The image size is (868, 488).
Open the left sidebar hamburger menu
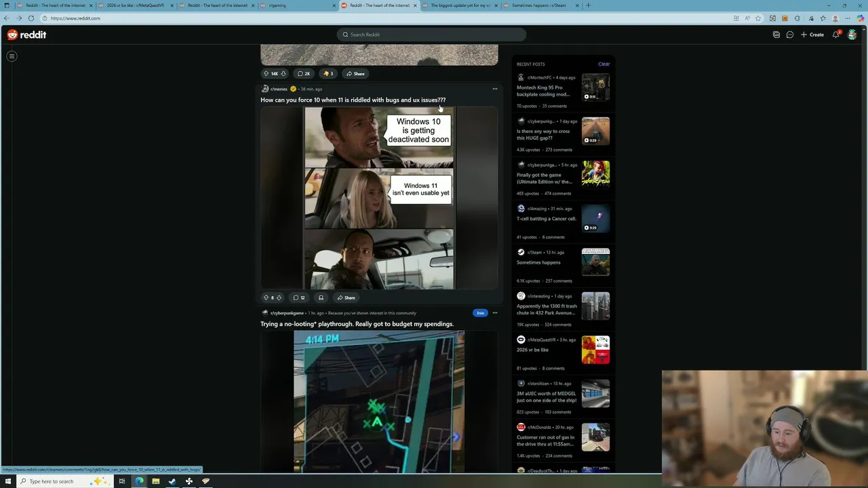click(x=12, y=56)
